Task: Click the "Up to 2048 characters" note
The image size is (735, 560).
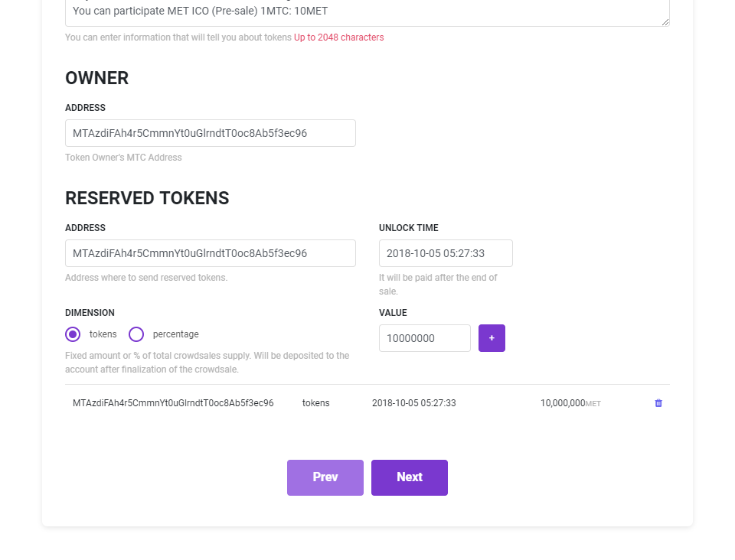Action: tap(338, 37)
